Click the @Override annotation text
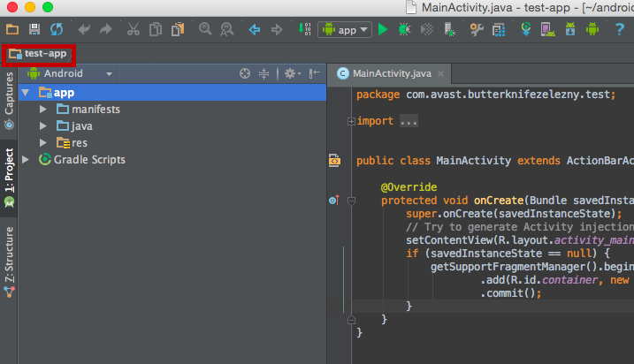This screenshot has height=364, width=634. (409, 187)
